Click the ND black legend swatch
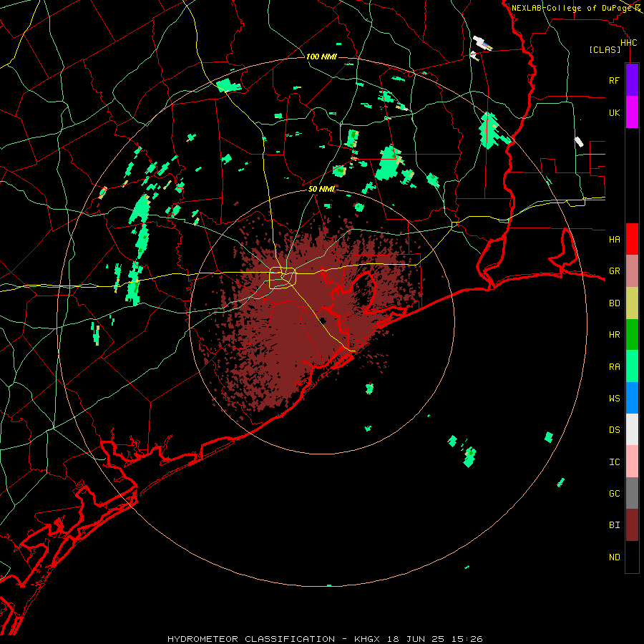The image size is (644, 644). point(632,557)
